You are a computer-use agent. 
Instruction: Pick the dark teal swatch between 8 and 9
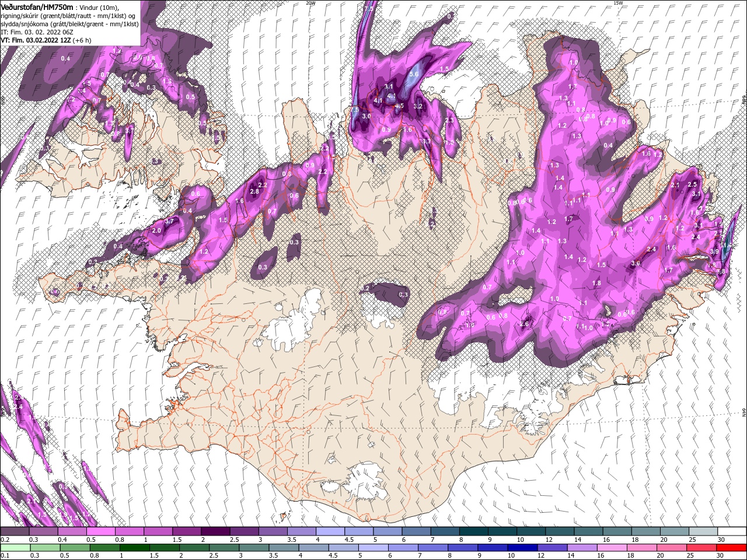click(x=474, y=531)
